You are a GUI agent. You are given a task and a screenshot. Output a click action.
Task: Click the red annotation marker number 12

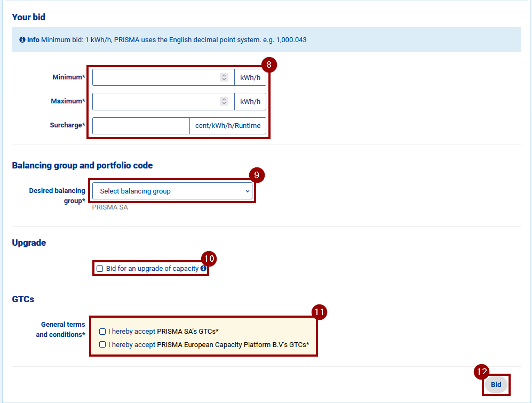pyautogui.click(x=482, y=372)
